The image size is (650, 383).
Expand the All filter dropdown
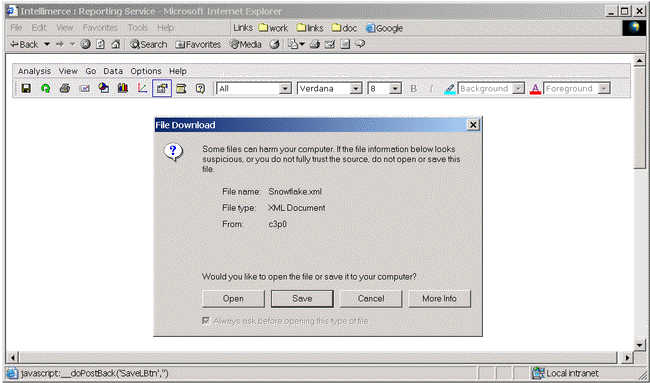[285, 88]
